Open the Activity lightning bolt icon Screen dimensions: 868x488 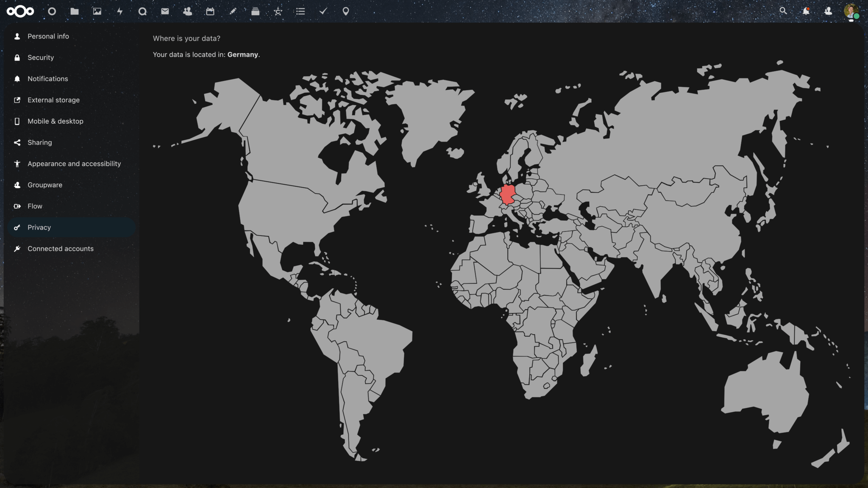click(x=120, y=11)
